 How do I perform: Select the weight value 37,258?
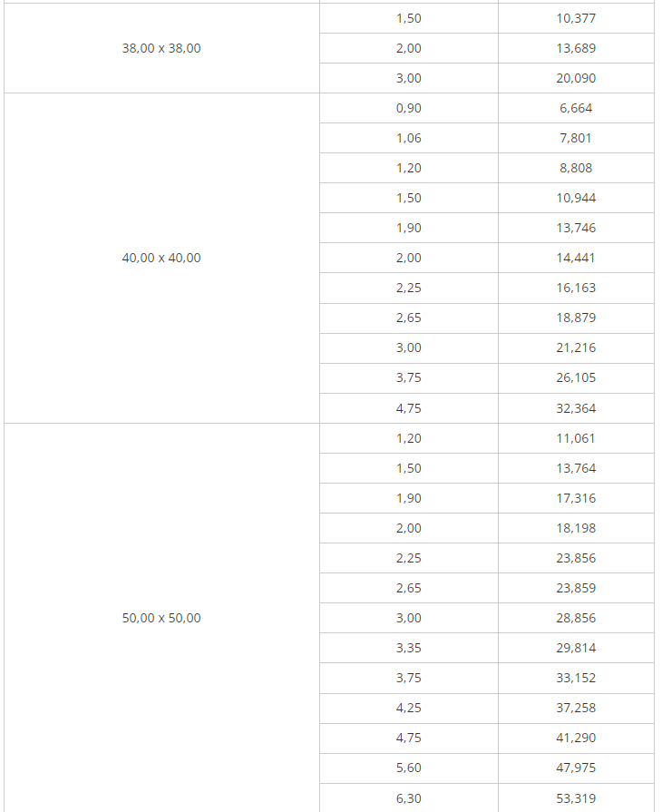click(576, 708)
